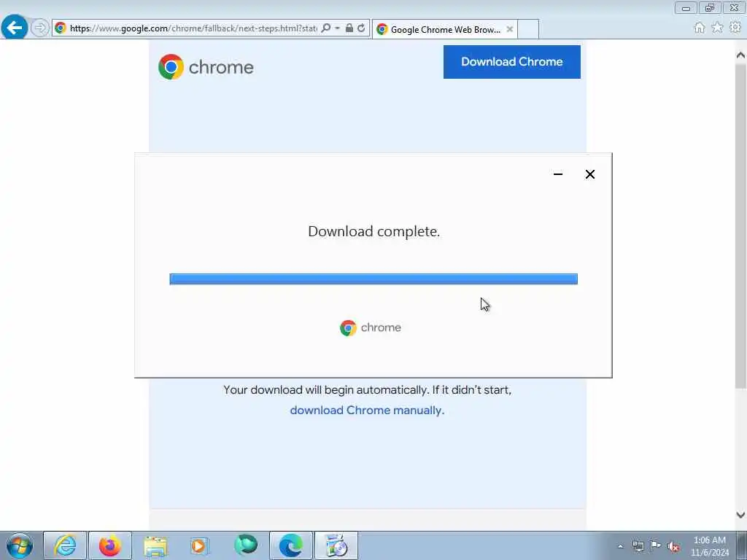Image resolution: width=747 pixels, height=560 pixels.
Task: Click 'Your download will begin automatically' text
Action: 325,390
